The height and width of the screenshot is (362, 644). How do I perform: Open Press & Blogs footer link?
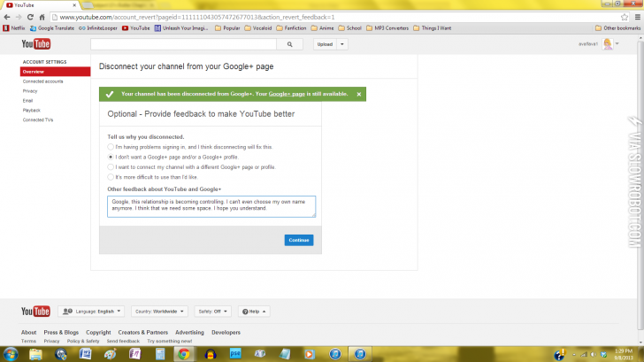pos(61,333)
